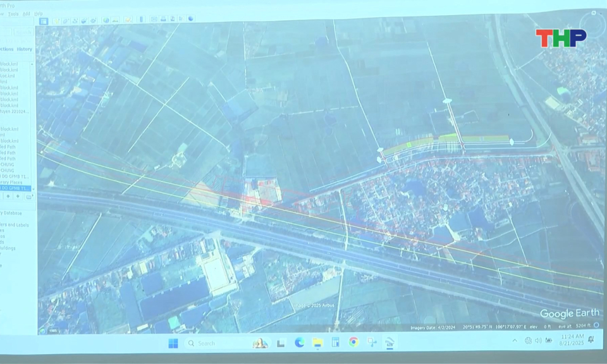Viewport: 607px width, 364px height.
Task: Click the compass navigation control on map
Action: (592, 24)
